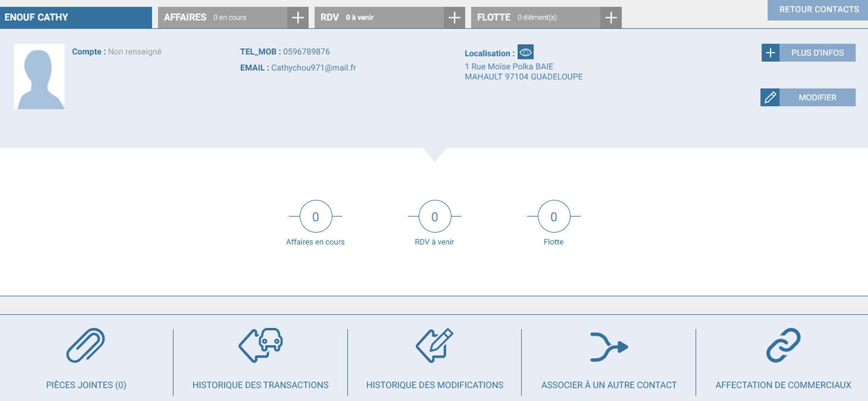Select the ENOUF CATHY tab
Viewport: 868px width, 401px height.
(76, 18)
